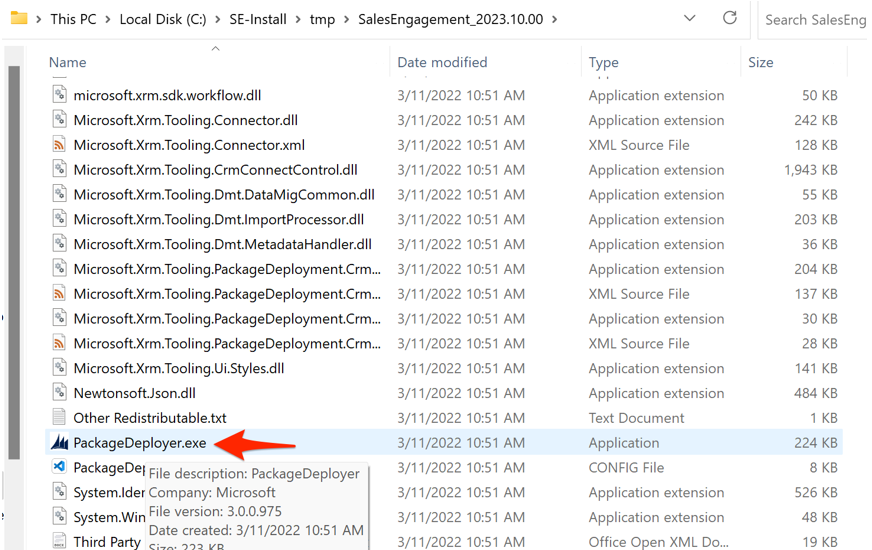Click the 526 KB size cell

tap(815, 492)
